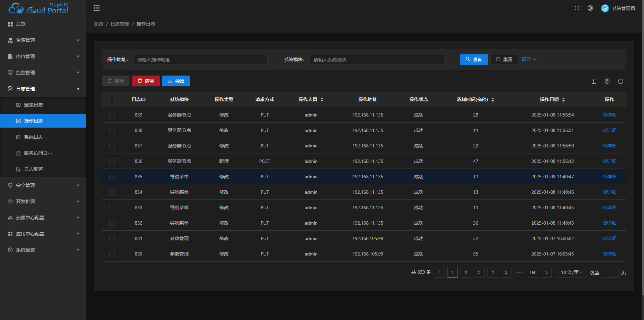Focus the 跳至 page jump input
The height and width of the screenshot is (320, 644).
610,272
